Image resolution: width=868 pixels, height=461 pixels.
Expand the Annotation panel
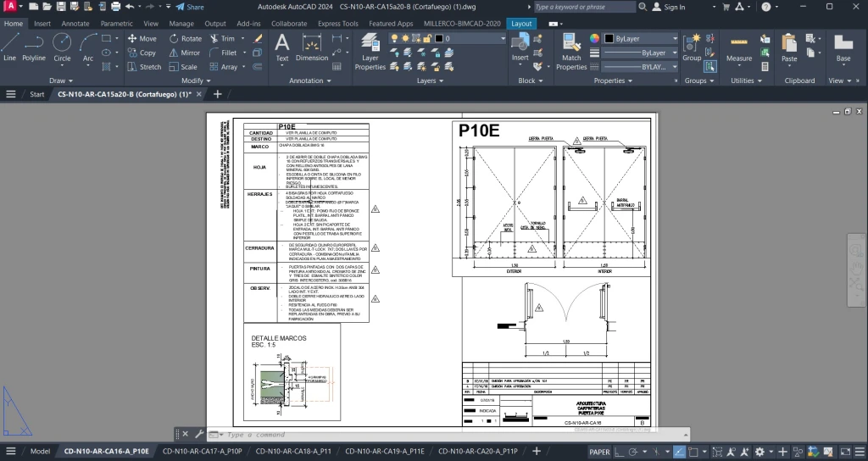[310, 81]
